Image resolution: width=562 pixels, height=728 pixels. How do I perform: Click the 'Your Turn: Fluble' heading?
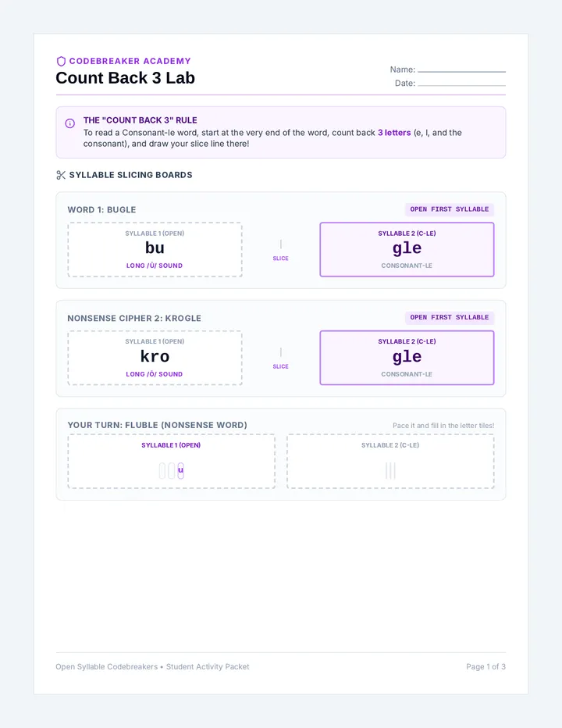(x=158, y=425)
